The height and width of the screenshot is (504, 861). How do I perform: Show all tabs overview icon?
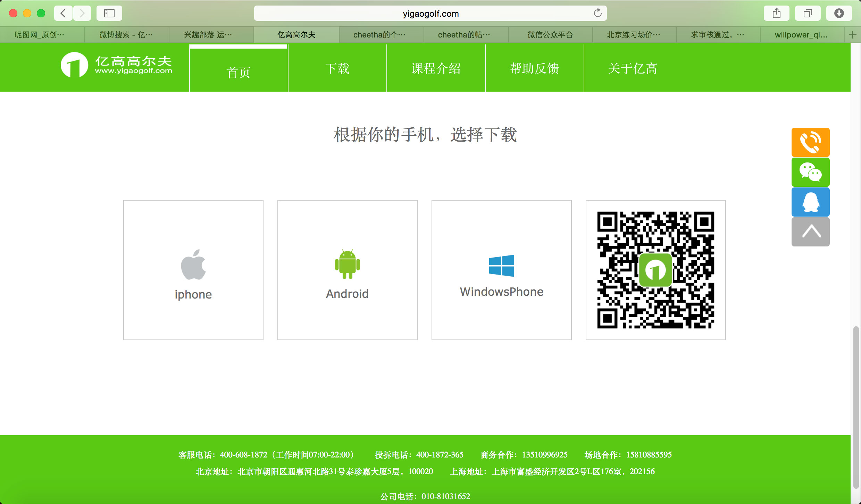coord(808,13)
